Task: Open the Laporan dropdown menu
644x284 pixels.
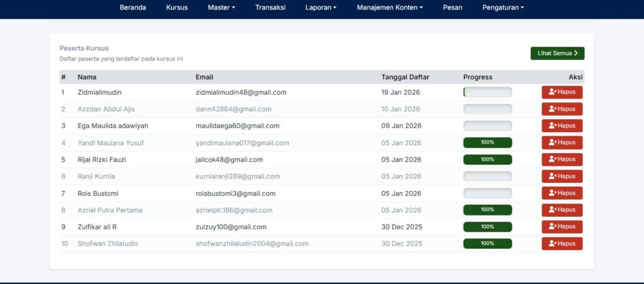Action: click(x=321, y=8)
